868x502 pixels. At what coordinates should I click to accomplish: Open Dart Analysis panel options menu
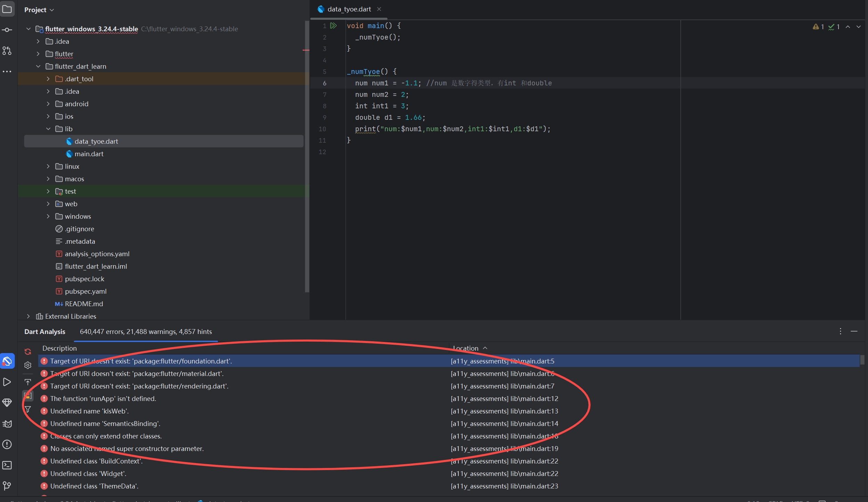(840, 331)
